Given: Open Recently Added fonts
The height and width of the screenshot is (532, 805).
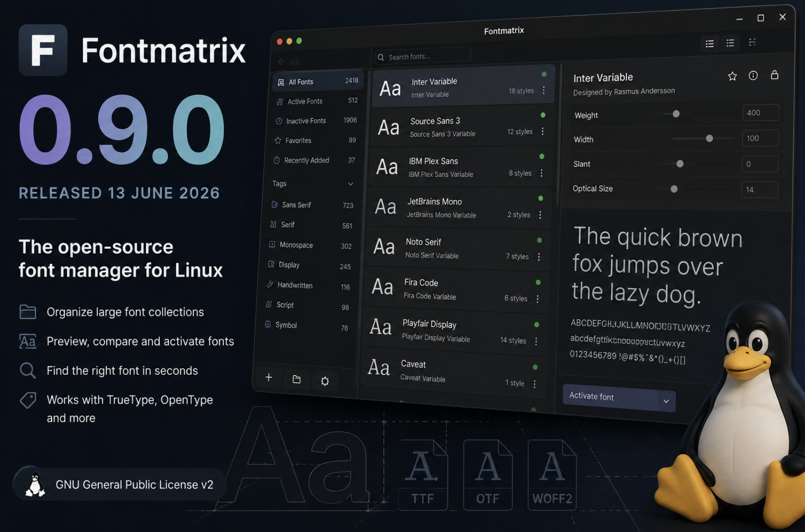Looking at the screenshot, I should point(314,160).
